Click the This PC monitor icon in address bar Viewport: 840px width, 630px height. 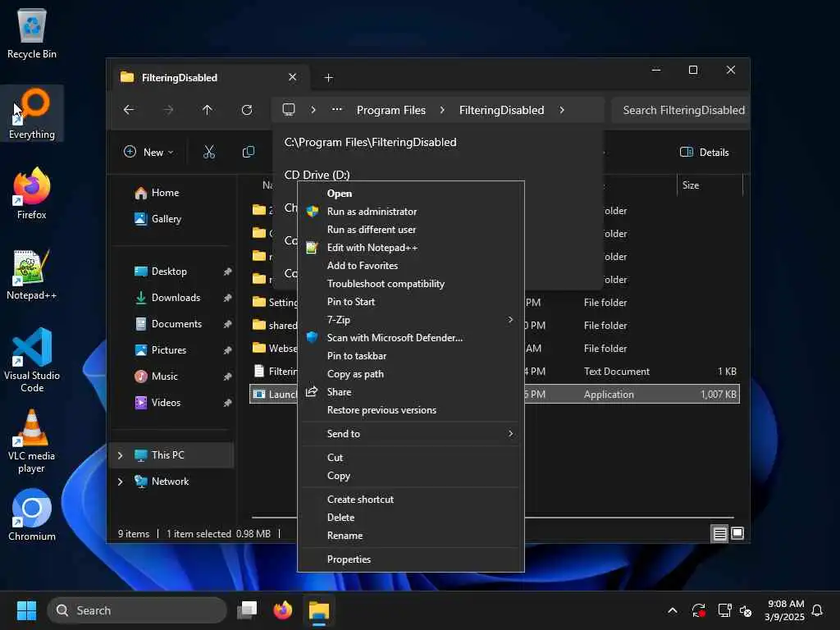289,110
